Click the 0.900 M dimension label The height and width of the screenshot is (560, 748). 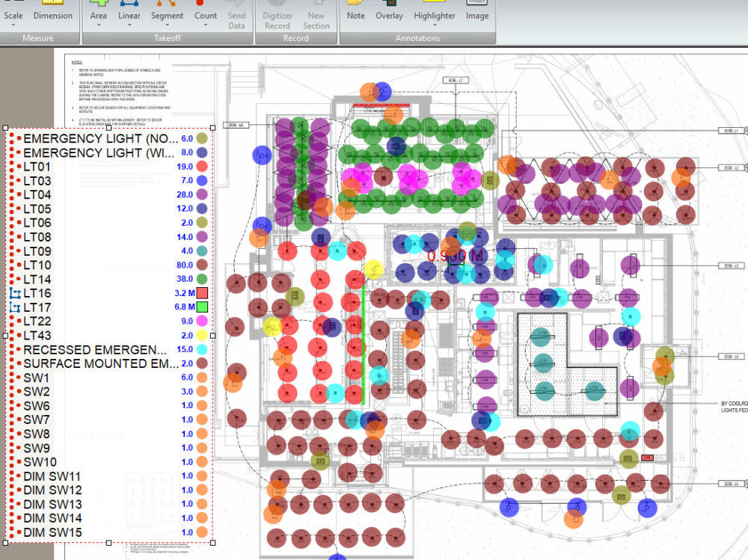pyautogui.click(x=455, y=256)
